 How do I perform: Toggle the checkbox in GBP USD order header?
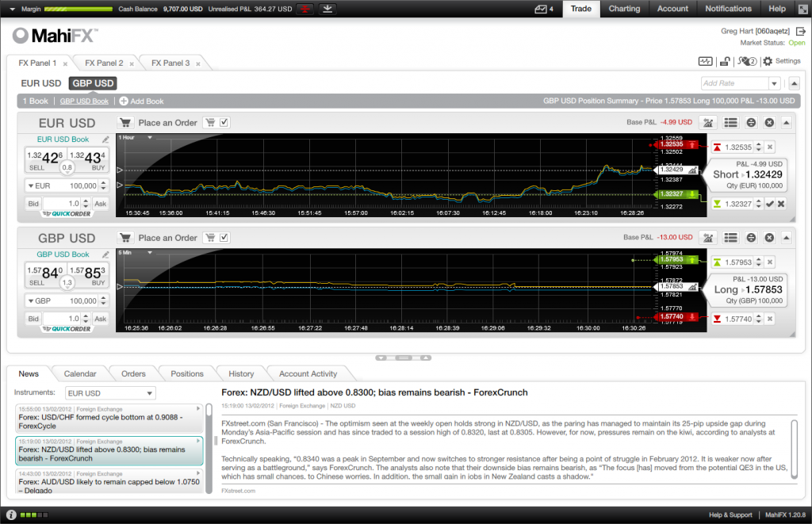pos(224,238)
